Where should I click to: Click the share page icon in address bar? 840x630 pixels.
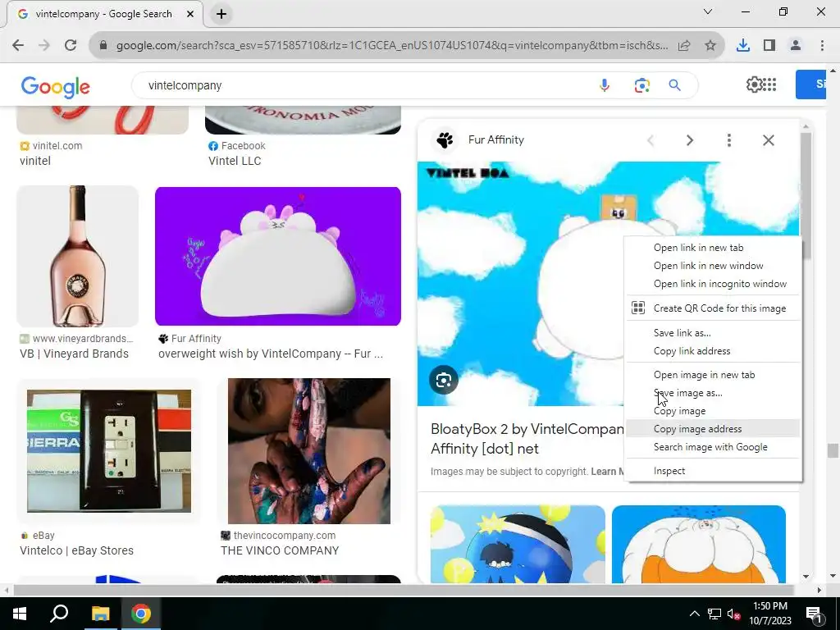[684, 46]
